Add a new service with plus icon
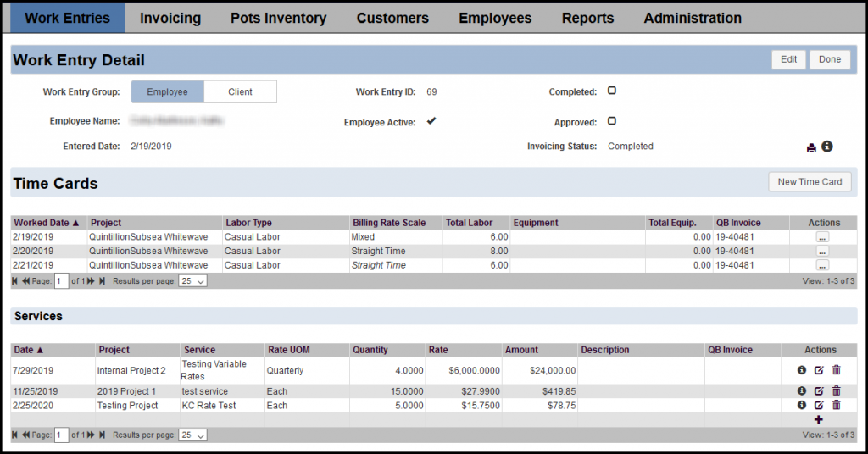 point(819,420)
